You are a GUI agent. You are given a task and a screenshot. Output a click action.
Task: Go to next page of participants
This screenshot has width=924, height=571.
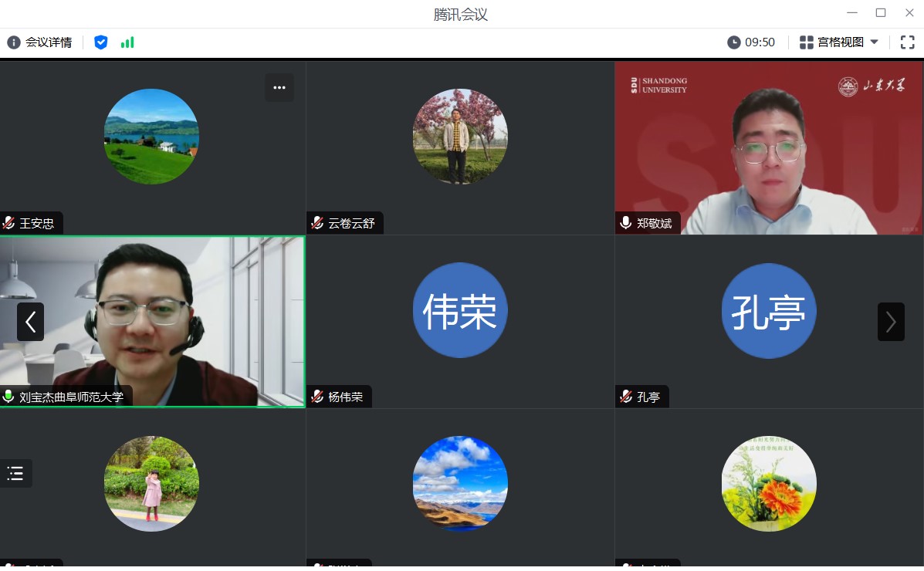tap(891, 322)
